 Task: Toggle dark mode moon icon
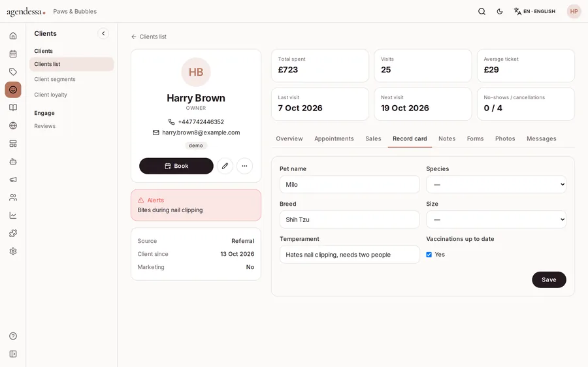[500, 11]
